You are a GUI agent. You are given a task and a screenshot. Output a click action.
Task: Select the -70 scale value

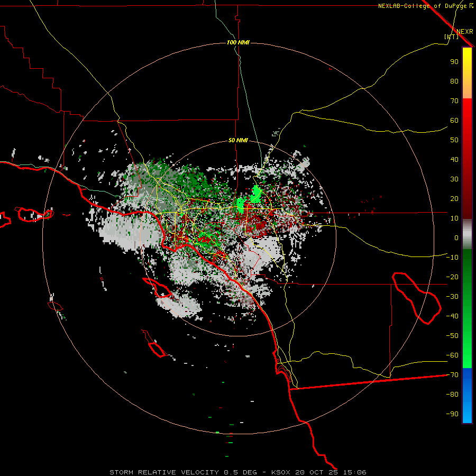452,375
